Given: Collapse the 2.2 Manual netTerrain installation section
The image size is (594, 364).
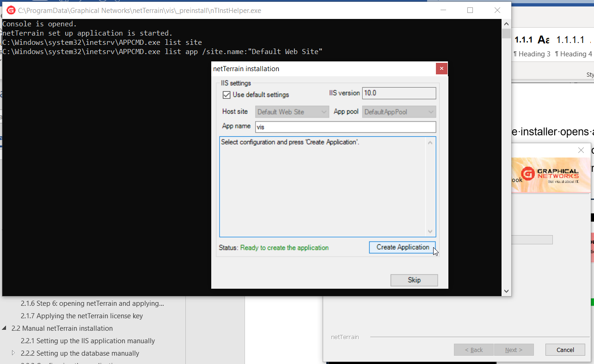Looking at the screenshot, I should tap(5, 328).
